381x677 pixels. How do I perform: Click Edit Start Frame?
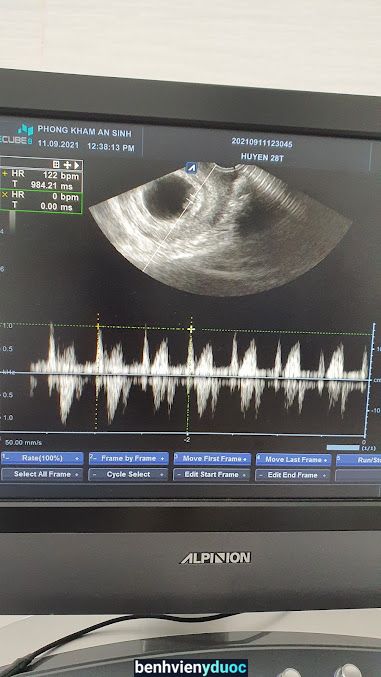click(x=211, y=475)
